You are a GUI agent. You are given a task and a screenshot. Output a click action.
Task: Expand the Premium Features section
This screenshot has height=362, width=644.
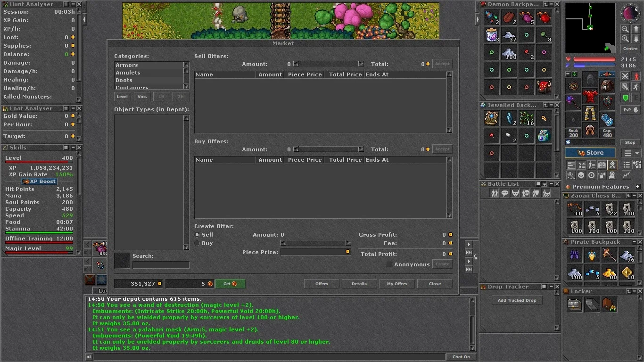tap(637, 187)
